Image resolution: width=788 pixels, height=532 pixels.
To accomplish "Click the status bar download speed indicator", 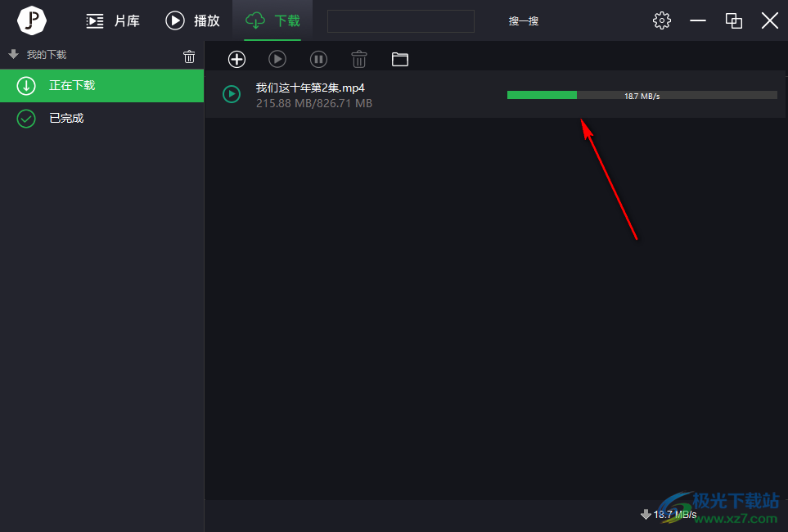I will pyautogui.click(x=669, y=514).
